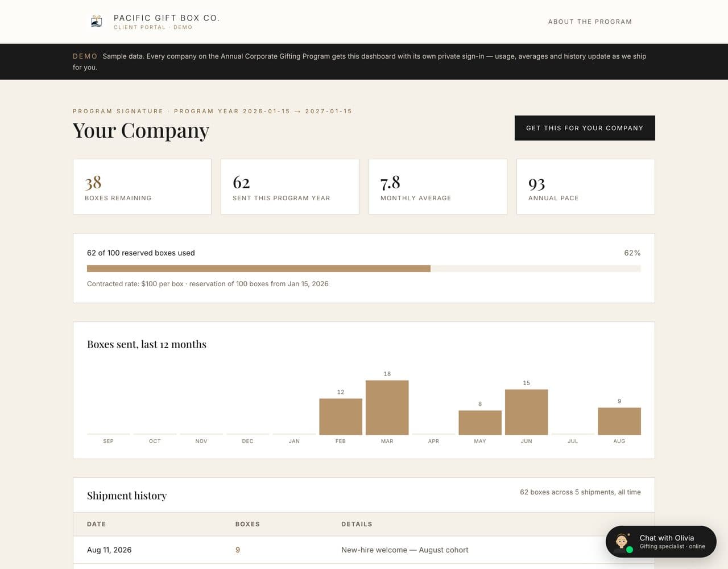Image resolution: width=728 pixels, height=569 pixels.
Task: Click the SEP month label on chart
Action: (x=109, y=441)
